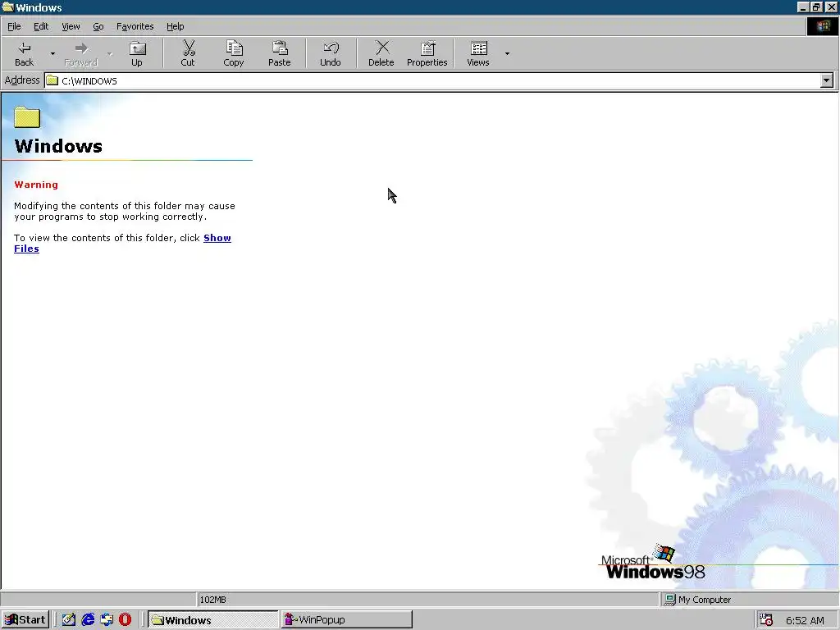Click the Views toolbar button

478,53
